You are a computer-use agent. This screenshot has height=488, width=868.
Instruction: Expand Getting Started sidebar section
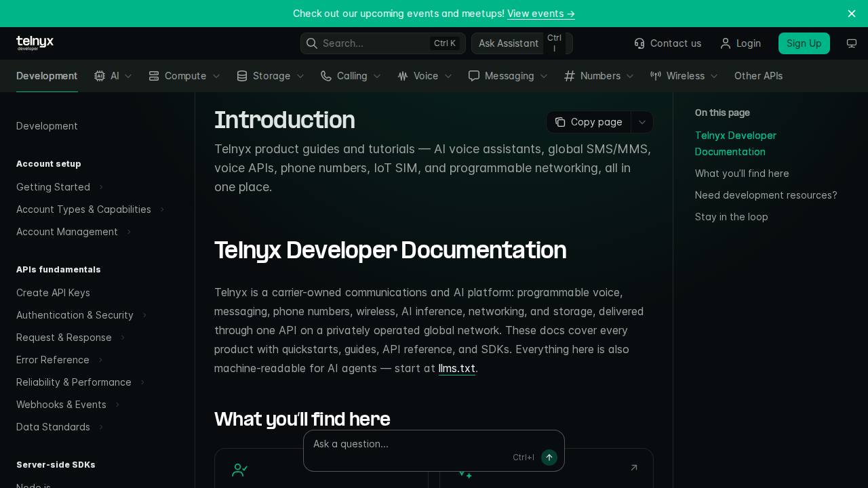click(101, 187)
